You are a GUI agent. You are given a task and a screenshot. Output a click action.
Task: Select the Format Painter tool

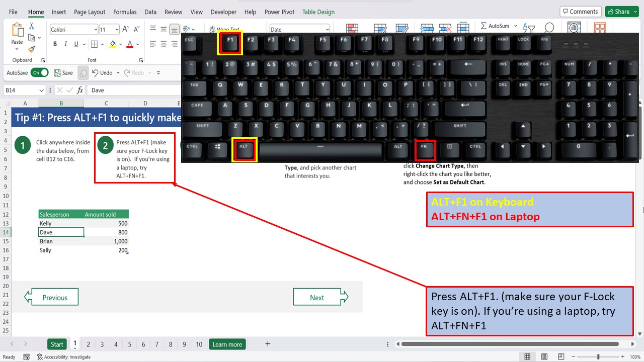point(30,49)
